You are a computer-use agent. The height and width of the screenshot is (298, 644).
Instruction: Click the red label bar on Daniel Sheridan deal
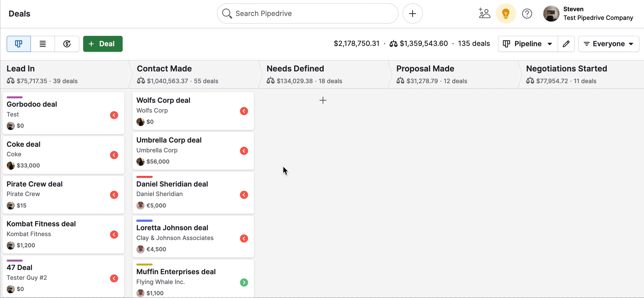[x=144, y=177]
